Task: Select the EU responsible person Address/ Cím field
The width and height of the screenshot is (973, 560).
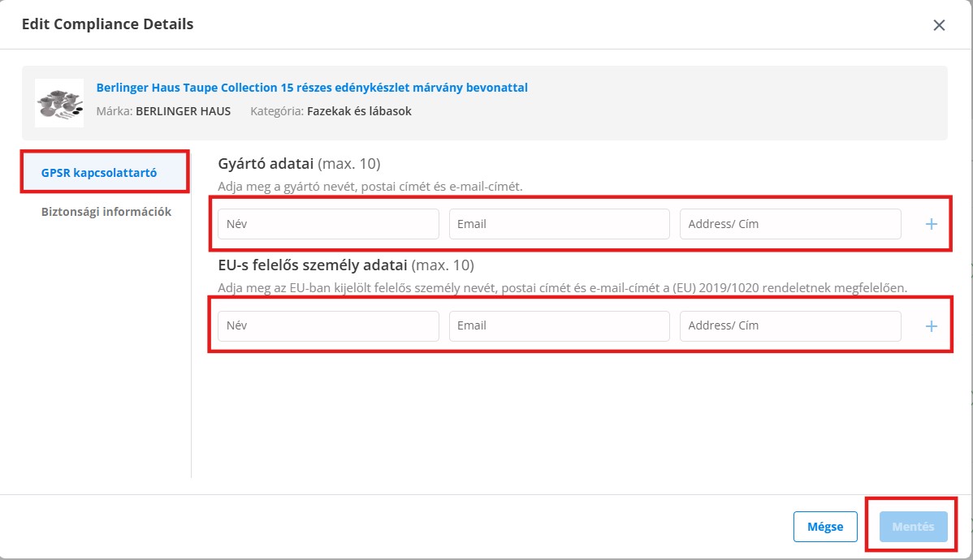Action: pyautogui.click(x=789, y=325)
